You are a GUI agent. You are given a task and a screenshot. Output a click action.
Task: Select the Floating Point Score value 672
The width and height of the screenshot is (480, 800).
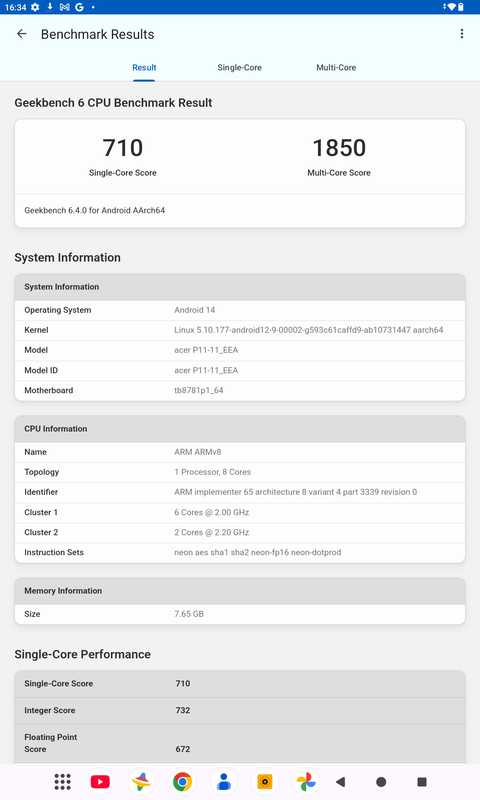[x=183, y=749]
